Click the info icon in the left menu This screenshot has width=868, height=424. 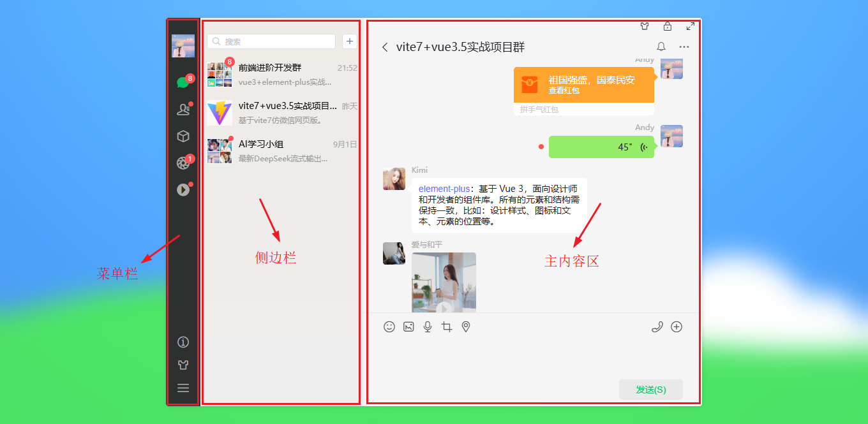tap(183, 342)
